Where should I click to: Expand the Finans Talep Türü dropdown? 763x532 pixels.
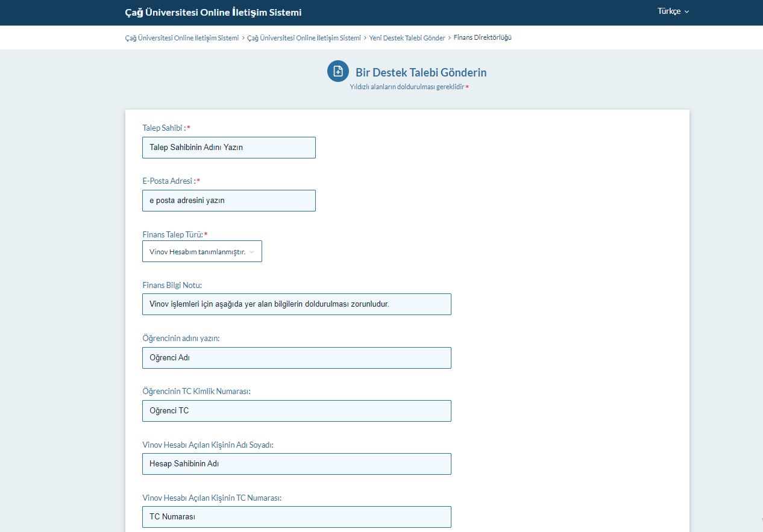pyautogui.click(x=202, y=252)
